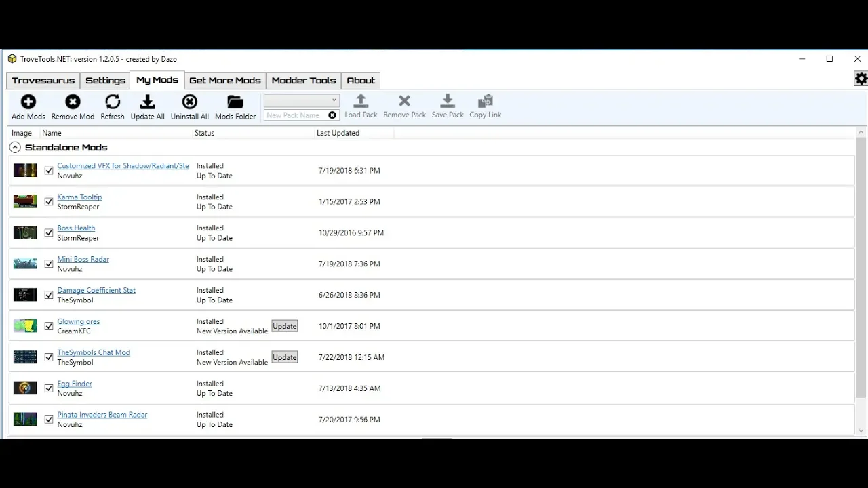Open the About tab
The width and height of the screenshot is (868, 488).
click(361, 80)
